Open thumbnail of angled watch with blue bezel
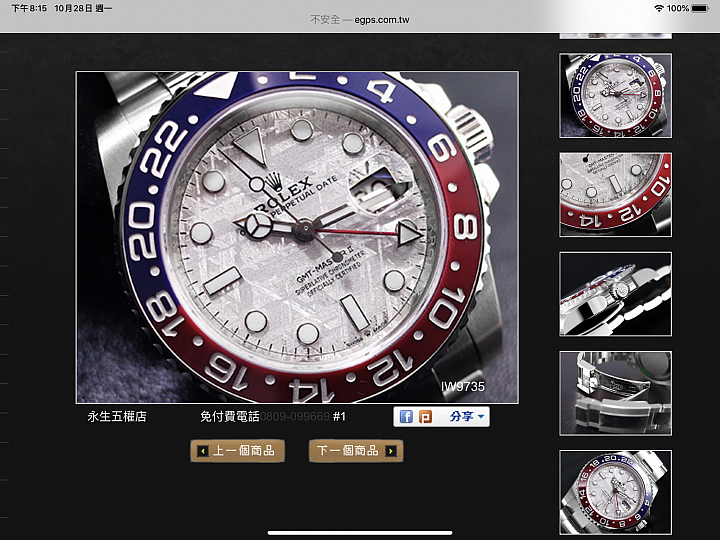Viewport: 720px width, 540px height. coord(615,96)
